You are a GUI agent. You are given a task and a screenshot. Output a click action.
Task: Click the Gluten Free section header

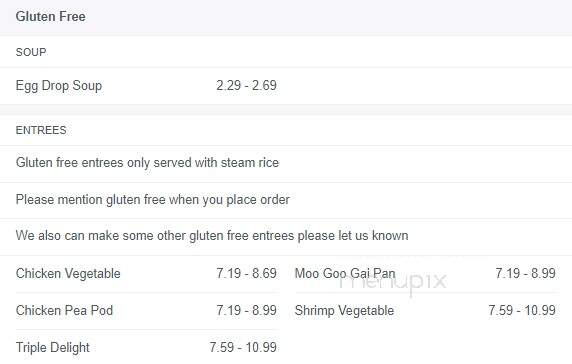point(50,16)
